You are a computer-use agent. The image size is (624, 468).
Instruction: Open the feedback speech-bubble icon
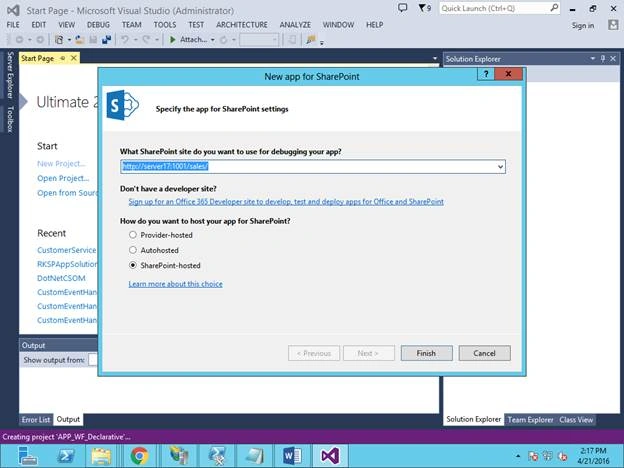tap(403, 8)
